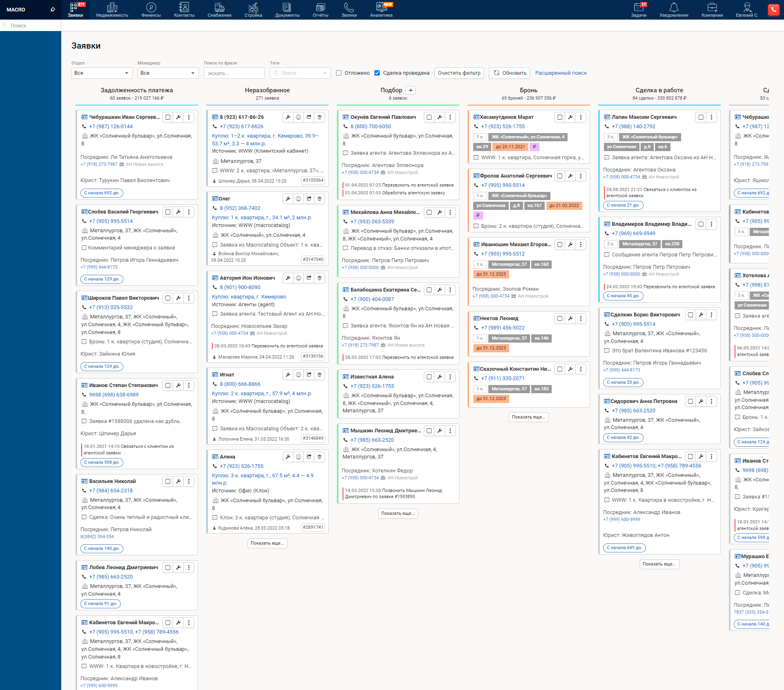The width and height of the screenshot is (784, 690).
Task: Uncheck Сделка проведена filter
Action: tap(377, 73)
